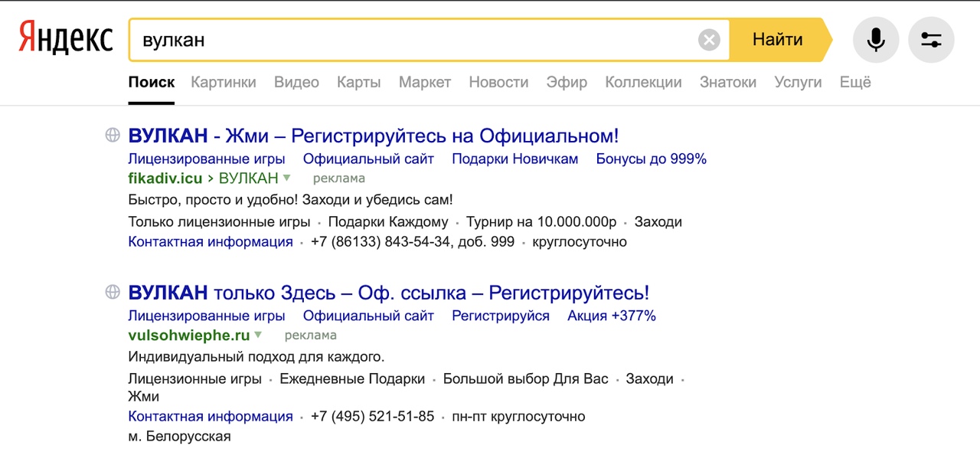Clear the search field with the X icon
The image size is (980, 462).
click(710, 40)
